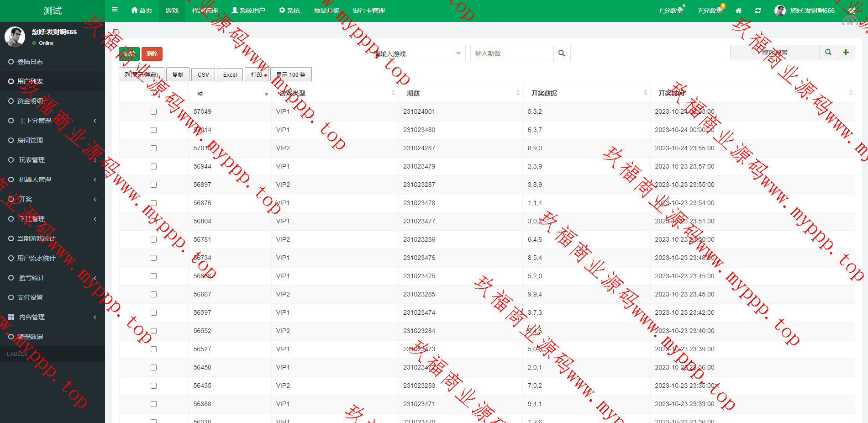Open the 请输入游戏 game dropdown
The image size is (868, 423).
pyautogui.click(x=417, y=53)
